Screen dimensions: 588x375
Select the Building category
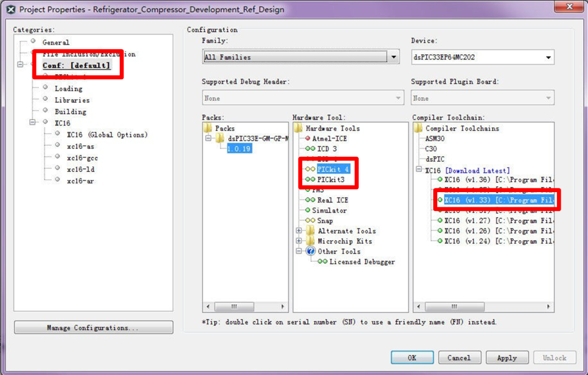click(x=70, y=112)
